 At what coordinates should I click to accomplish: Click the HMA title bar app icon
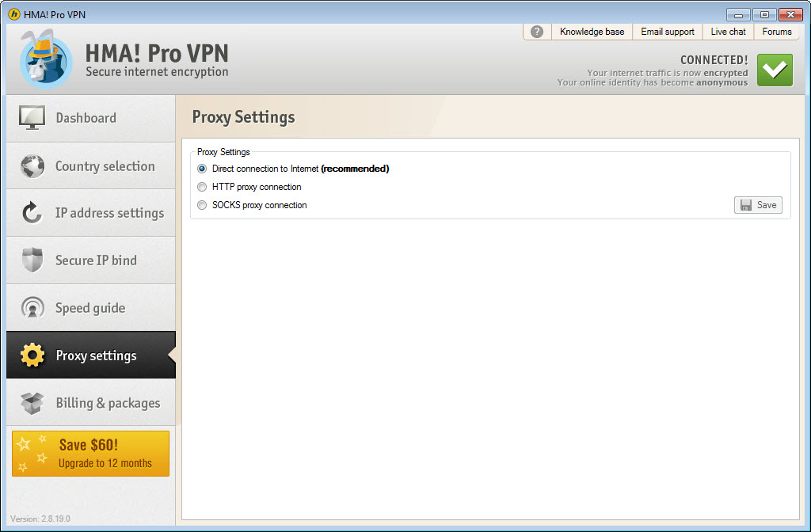coord(14,14)
